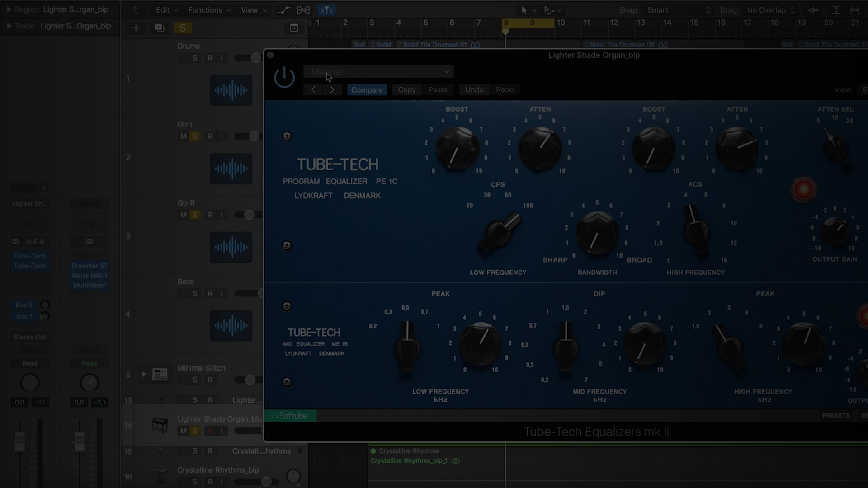Screen dimensions: 868x488
Task: Click the duplicate track icon
Action: 159,28
